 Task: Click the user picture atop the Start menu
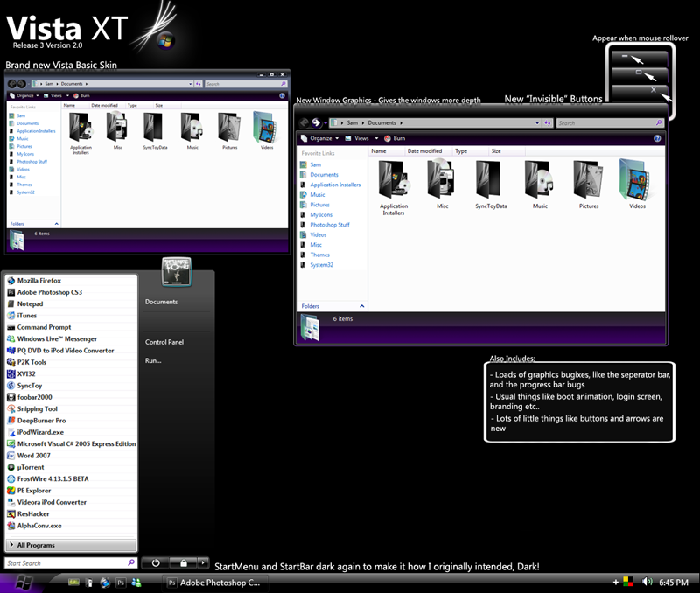click(x=177, y=272)
